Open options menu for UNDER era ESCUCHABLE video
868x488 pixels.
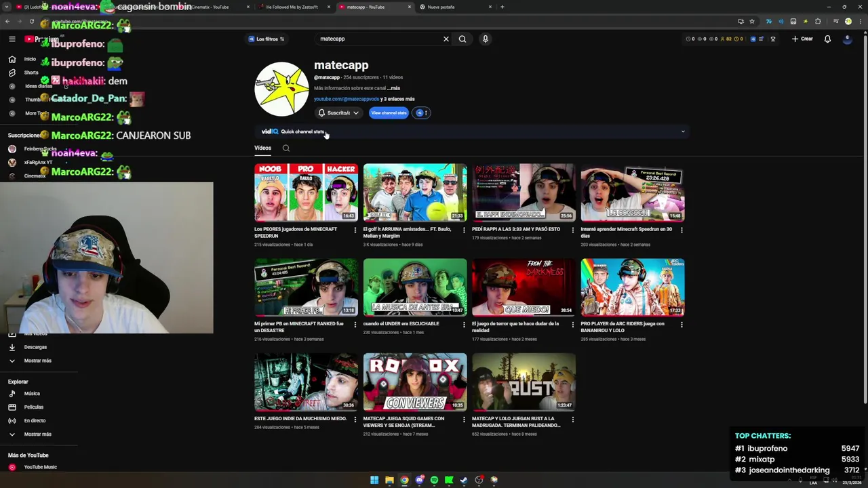point(464,325)
